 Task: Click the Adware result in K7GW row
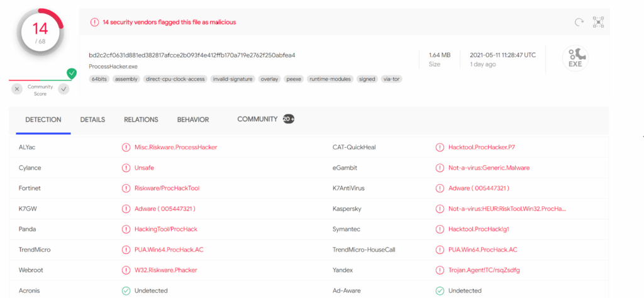(x=165, y=209)
